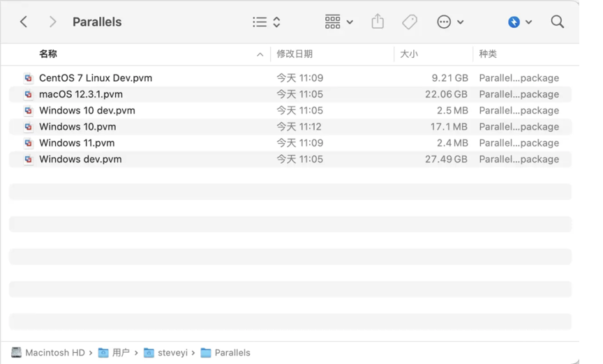Click the macOS 12.3.1.pvm file icon
This screenshot has height=364, width=603.
28,94
